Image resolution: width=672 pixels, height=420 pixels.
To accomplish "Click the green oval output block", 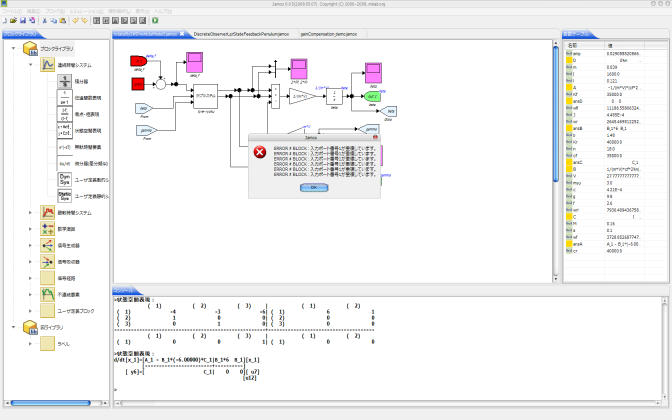I will coord(373,97).
